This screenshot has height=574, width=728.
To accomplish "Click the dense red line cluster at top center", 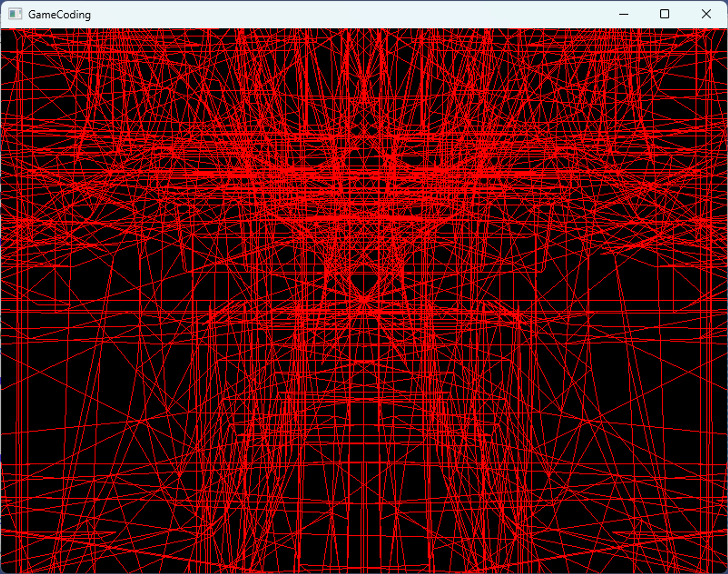I will click(x=364, y=87).
